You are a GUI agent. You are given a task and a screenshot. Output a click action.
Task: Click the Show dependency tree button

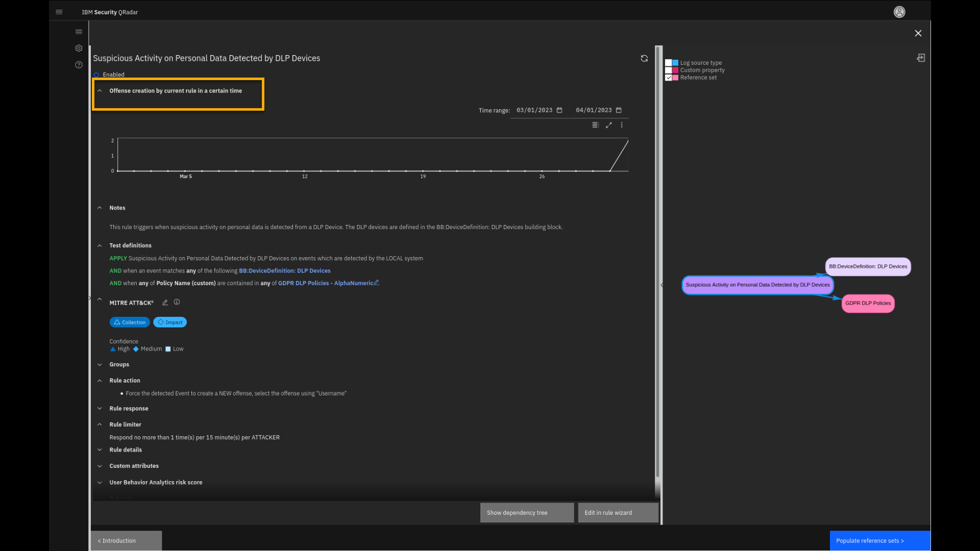click(527, 513)
